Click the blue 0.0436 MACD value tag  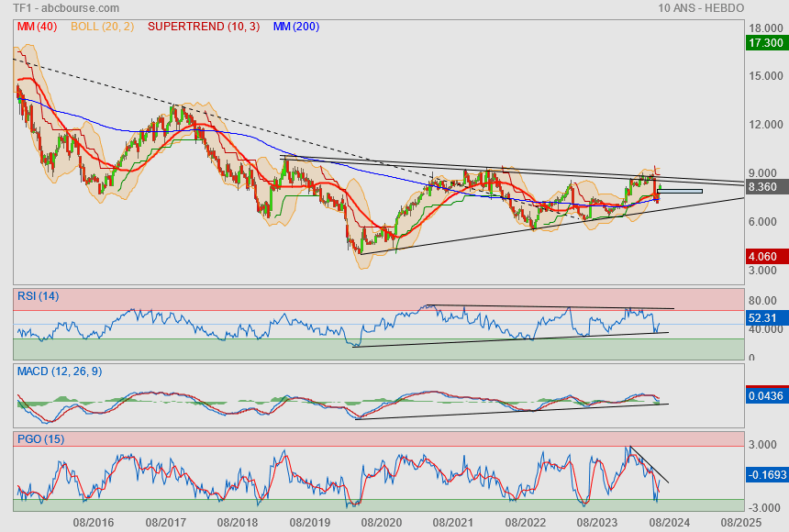[767, 395]
